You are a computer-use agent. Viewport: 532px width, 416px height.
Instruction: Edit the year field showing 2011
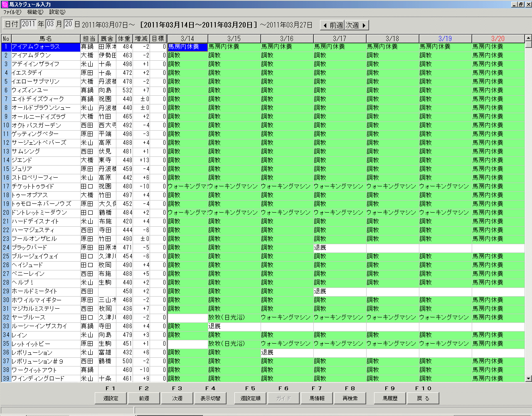(x=29, y=24)
